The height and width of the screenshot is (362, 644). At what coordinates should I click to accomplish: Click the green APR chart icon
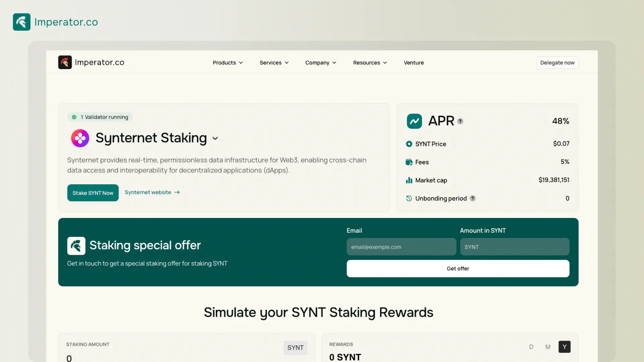(414, 121)
